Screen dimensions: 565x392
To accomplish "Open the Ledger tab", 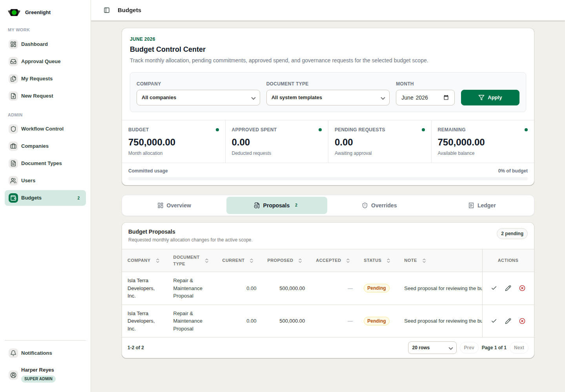I will point(482,205).
